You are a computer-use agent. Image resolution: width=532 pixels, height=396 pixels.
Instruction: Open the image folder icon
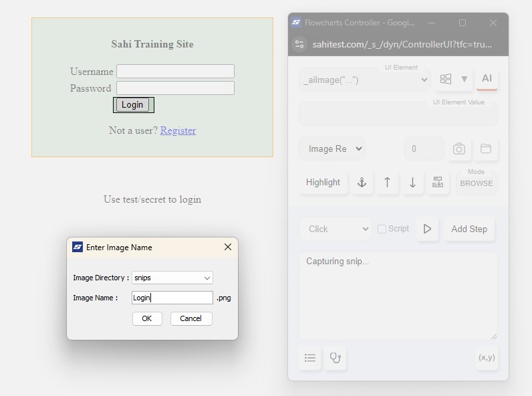tap(486, 148)
